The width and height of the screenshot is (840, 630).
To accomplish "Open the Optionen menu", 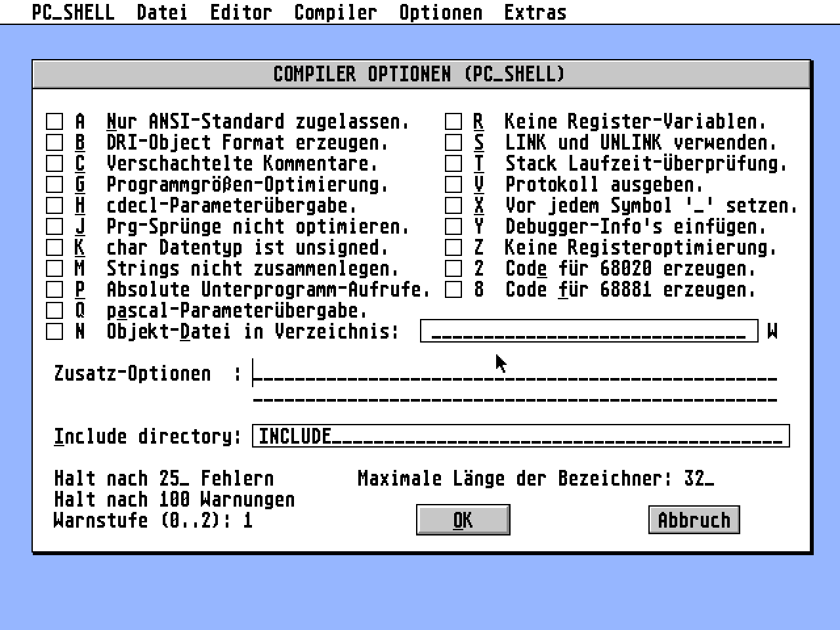I will point(440,11).
